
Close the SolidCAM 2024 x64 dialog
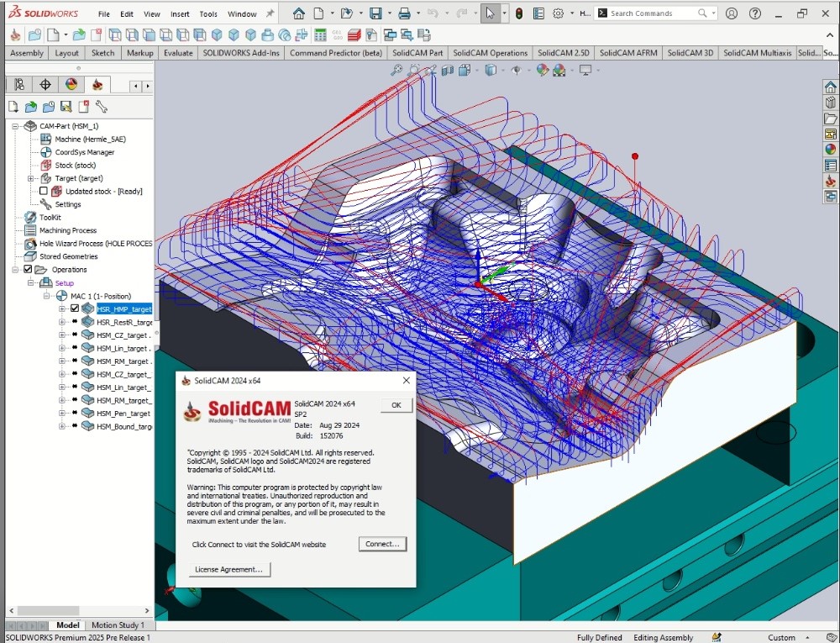(x=406, y=381)
